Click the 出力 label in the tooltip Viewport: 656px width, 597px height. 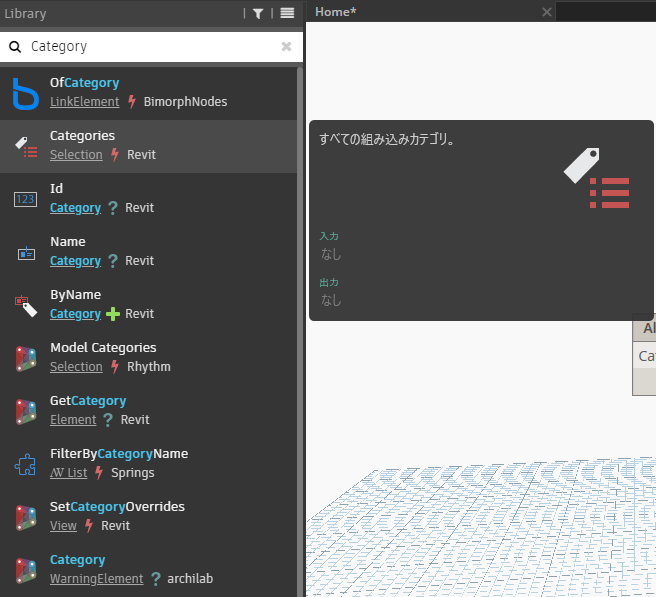pyautogui.click(x=329, y=282)
